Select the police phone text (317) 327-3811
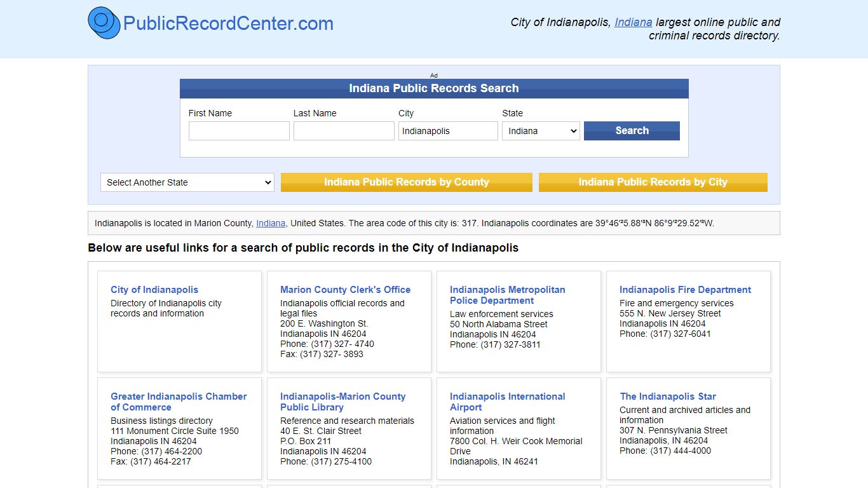Screen dimensions: 868x488 tap(510, 344)
